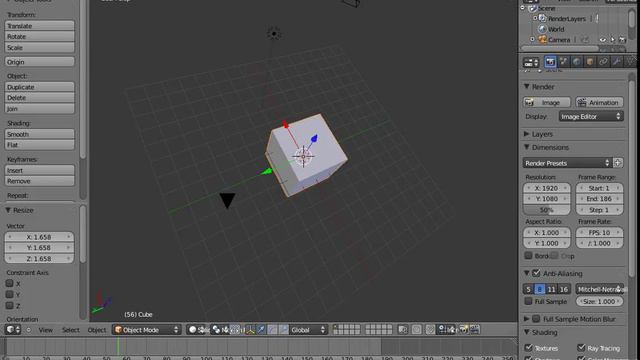This screenshot has height=360, width=640.
Task: Expand the RenderLayers tree item
Action: coord(535,18)
